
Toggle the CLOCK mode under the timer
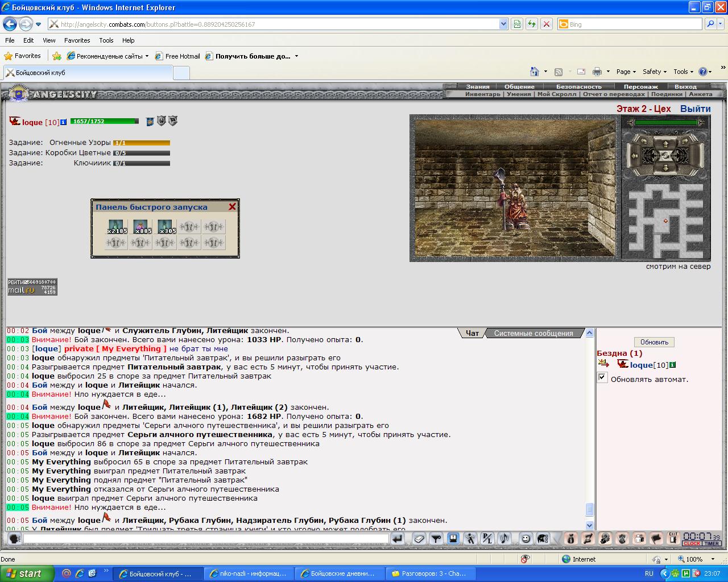click(x=692, y=543)
